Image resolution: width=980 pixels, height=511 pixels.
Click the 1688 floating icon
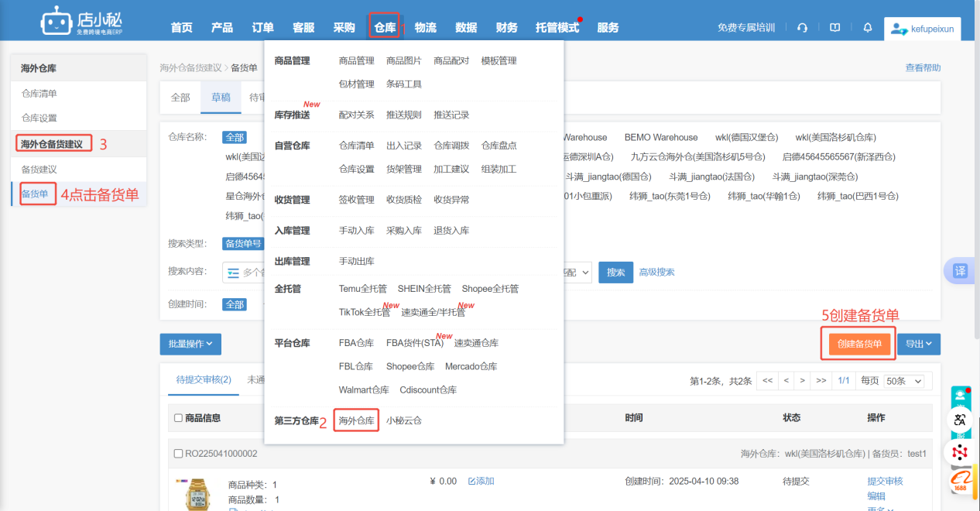tap(960, 482)
